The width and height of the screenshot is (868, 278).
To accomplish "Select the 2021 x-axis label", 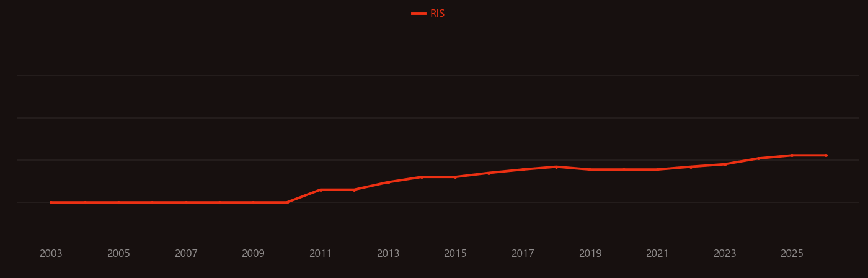I will (x=657, y=254).
